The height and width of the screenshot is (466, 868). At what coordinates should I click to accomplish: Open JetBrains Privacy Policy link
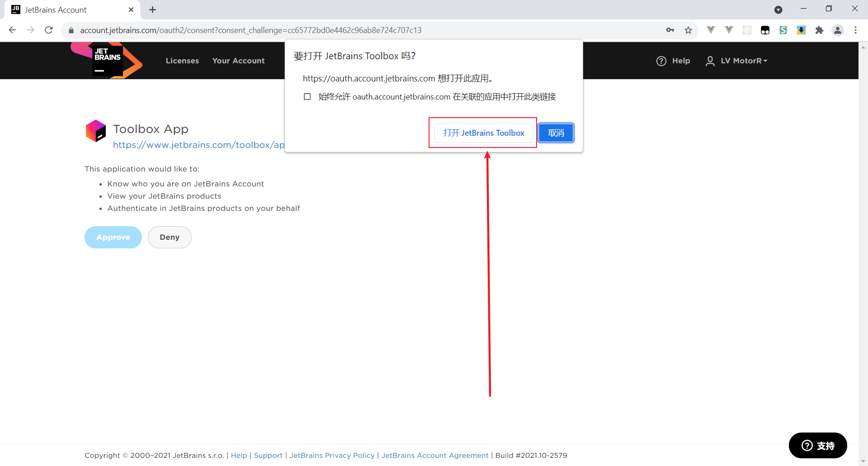(332, 455)
